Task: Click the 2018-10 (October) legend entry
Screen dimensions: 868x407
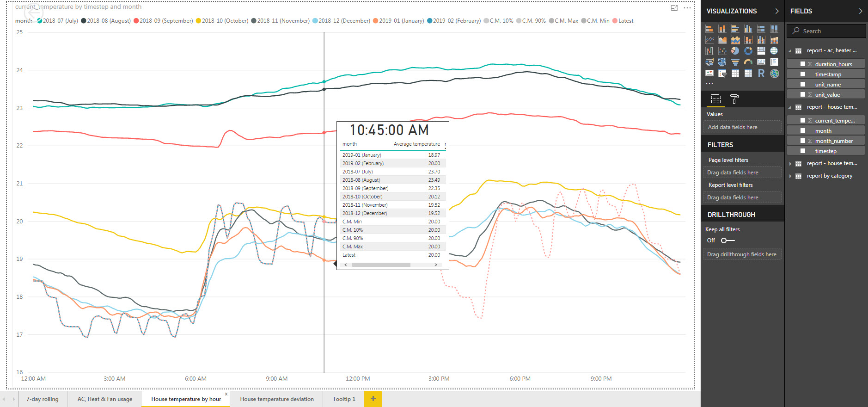Action: pos(222,21)
